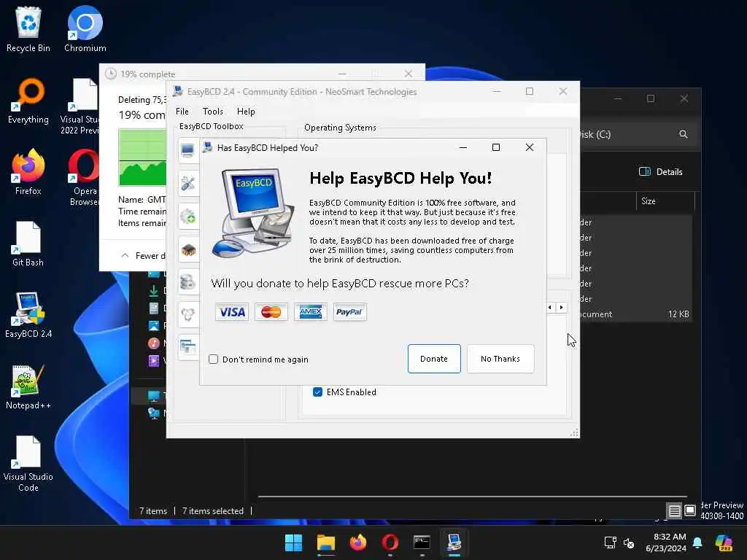Select Downloads folder in Explorer sidebar
Screen dimensions: 747x560
154,290
